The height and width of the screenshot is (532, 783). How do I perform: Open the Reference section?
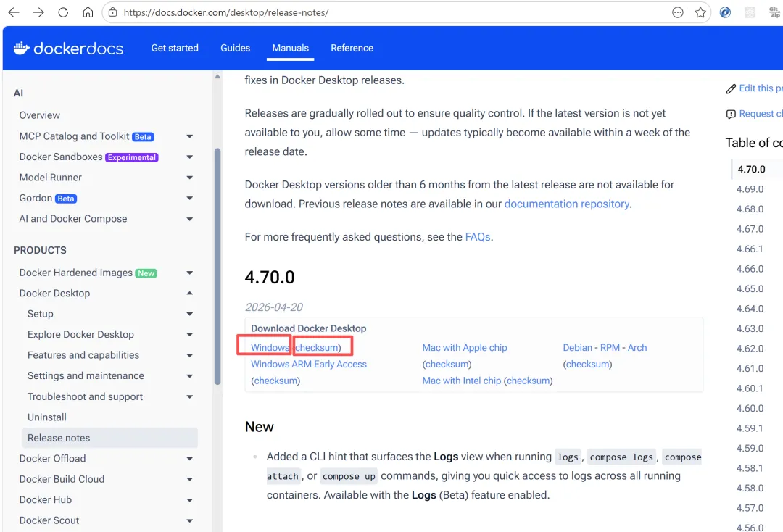point(352,48)
